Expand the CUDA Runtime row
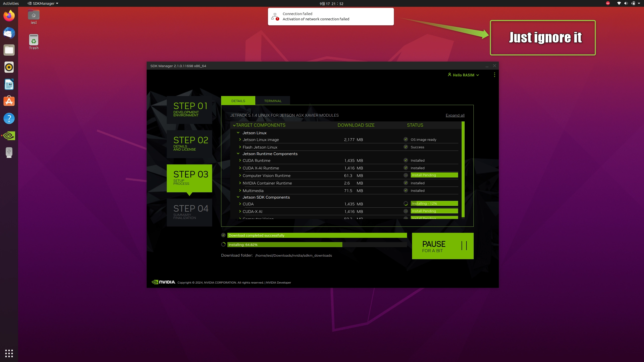Image resolution: width=644 pixels, height=362 pixels. click(240, 160)
